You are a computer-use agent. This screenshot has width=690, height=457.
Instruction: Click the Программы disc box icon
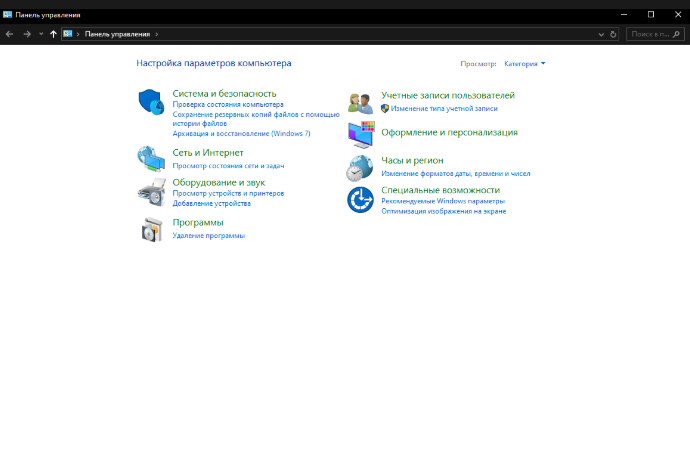(152, 229)
